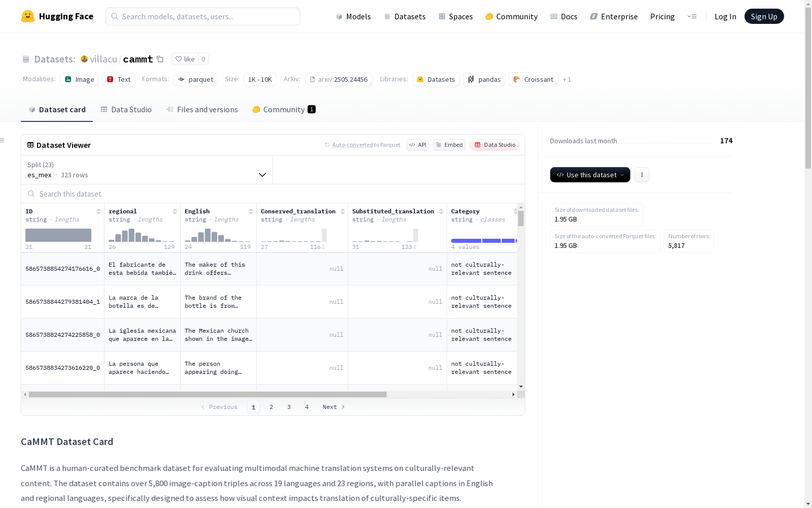
Task: Open the Auto-converted to Parquet link
Action: pyautogui.click(x=363, y=145)
